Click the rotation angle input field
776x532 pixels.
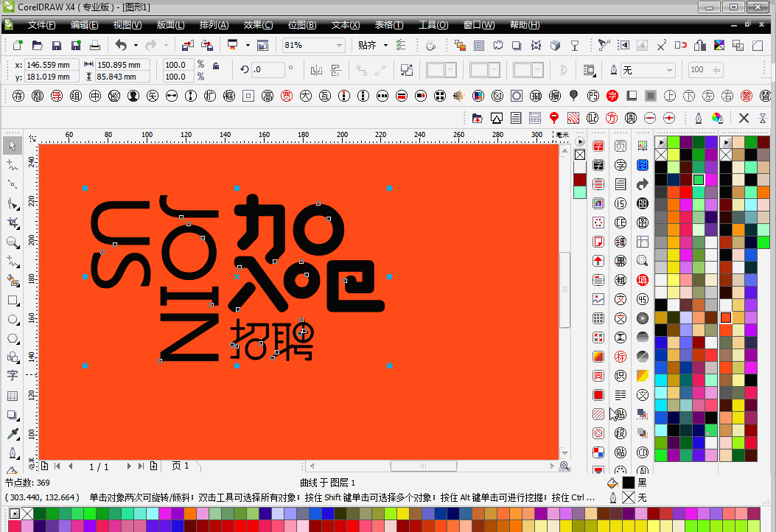click(x=268, y=70)
